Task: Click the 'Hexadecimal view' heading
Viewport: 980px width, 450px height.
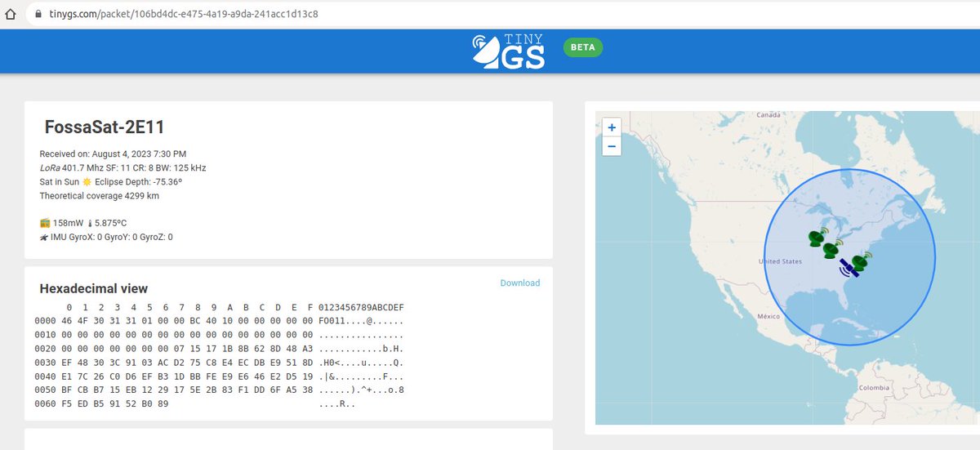Action: pyautogui.click(x=94, y=288)
